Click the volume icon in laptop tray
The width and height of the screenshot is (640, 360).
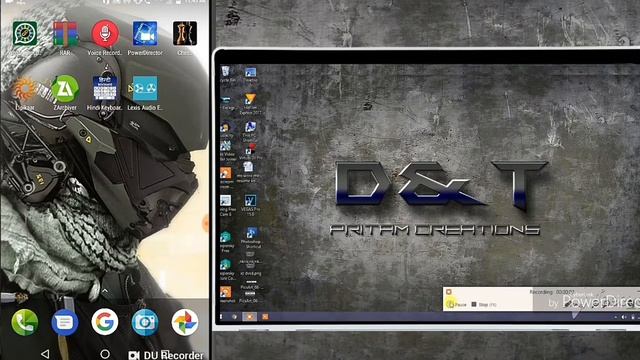pyautogui.click(x=624, y=317)
